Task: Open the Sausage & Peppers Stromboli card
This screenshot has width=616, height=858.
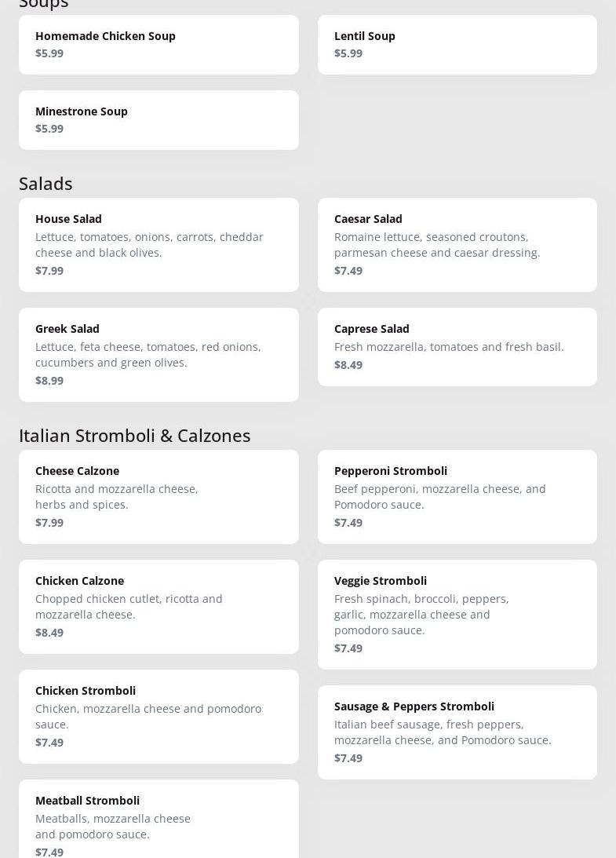Action: pos(457,732)
